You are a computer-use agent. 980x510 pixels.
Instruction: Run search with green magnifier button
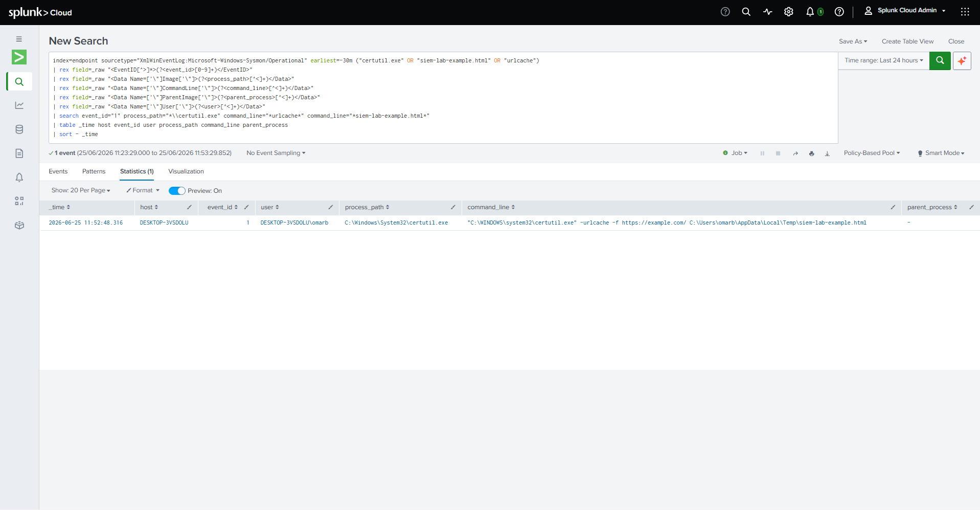pos(940,60)
